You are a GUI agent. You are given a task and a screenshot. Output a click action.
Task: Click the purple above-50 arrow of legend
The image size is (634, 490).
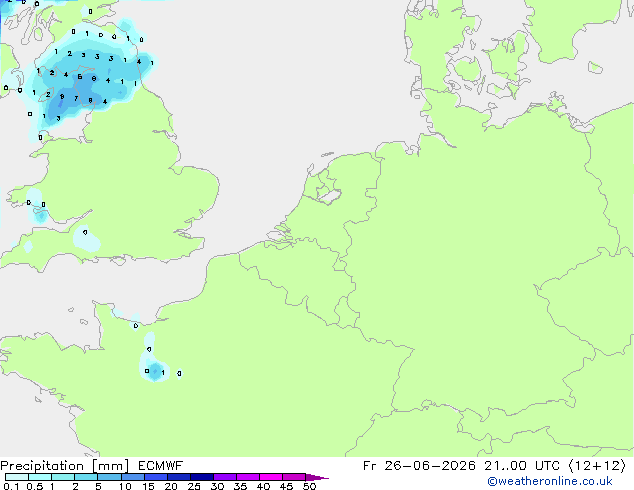click(317, 477)
